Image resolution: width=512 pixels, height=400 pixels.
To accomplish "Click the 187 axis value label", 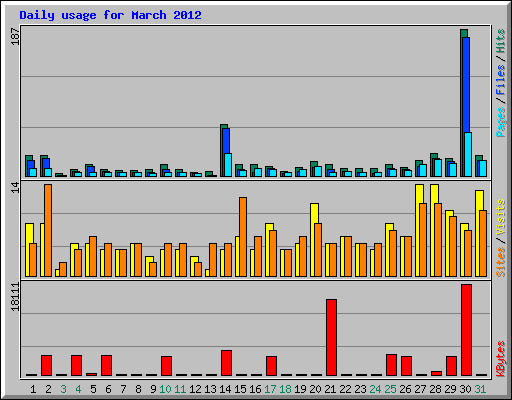I will [x=15, y=37].
